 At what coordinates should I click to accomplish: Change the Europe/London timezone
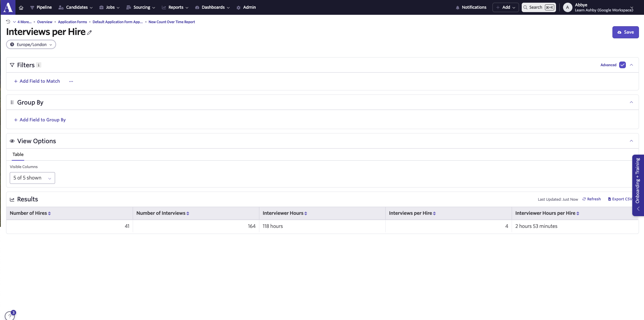pos(31,45)
